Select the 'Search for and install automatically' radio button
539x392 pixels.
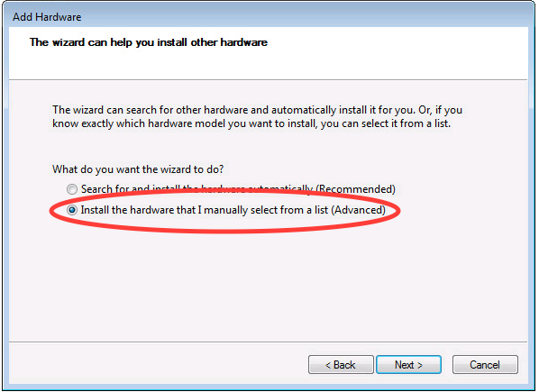coord(72,189)
